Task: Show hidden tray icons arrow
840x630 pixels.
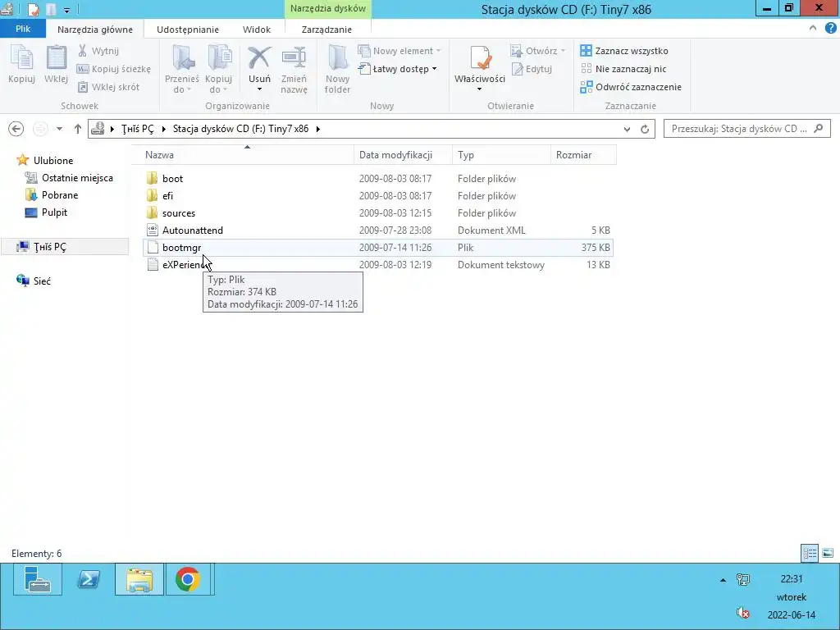Action: pos(723,580)
